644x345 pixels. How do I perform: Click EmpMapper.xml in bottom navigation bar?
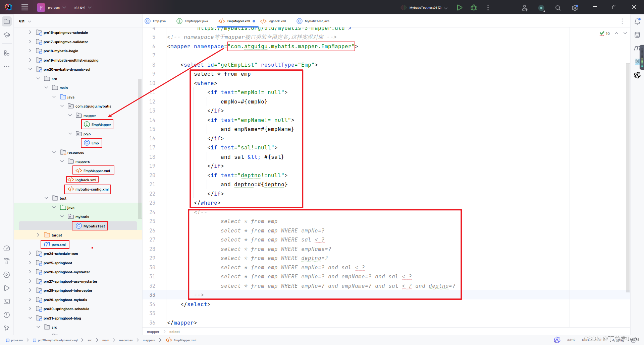click(181, 340)
